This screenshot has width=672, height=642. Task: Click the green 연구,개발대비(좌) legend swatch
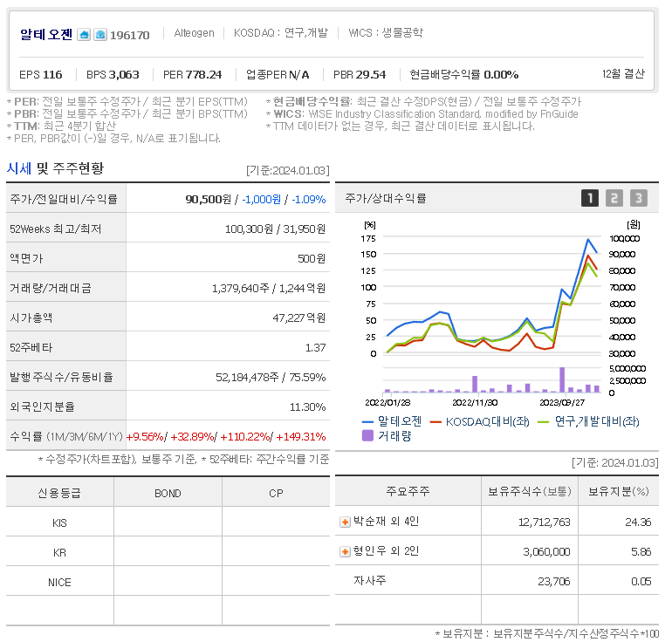coord(543,422)
